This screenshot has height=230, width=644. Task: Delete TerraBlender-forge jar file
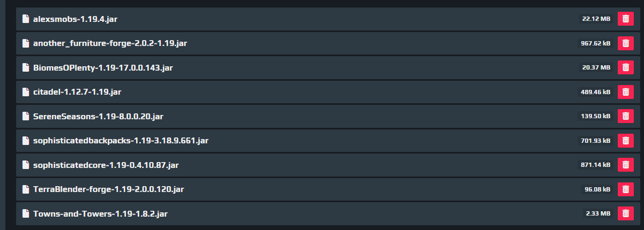point(625,189)
